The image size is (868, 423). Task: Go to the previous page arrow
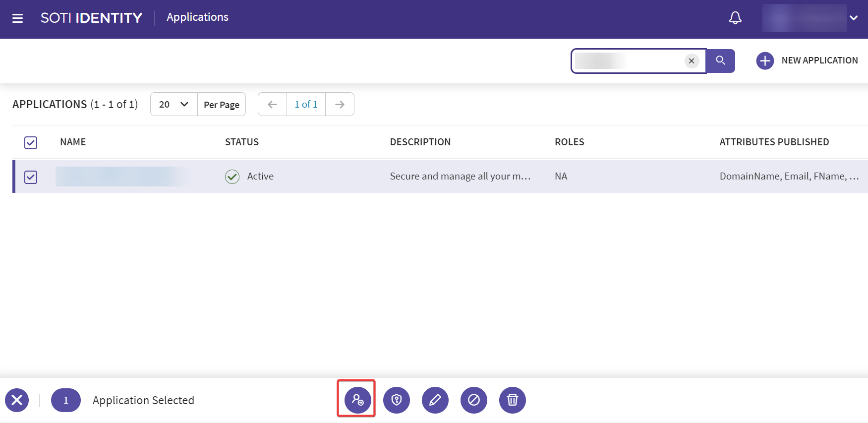click(272, 104)
